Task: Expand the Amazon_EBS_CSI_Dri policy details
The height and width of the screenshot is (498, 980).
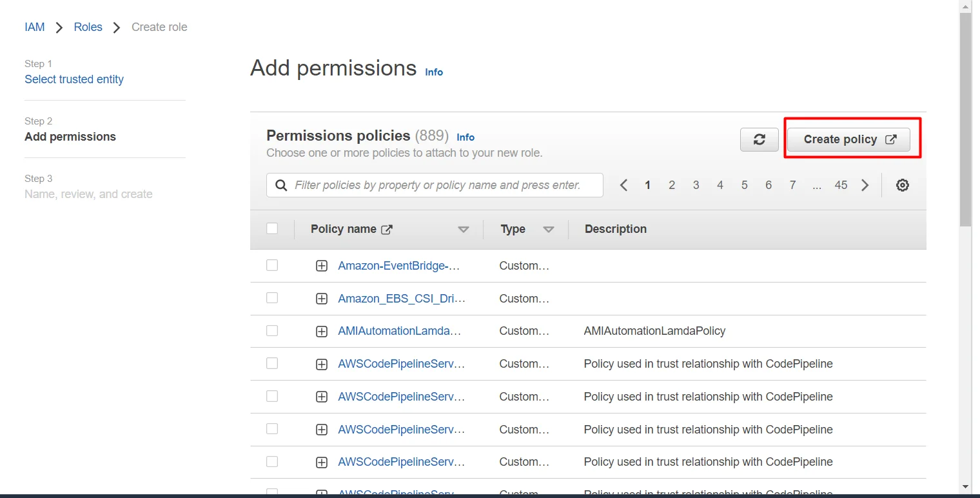Action: click(322, 299)
